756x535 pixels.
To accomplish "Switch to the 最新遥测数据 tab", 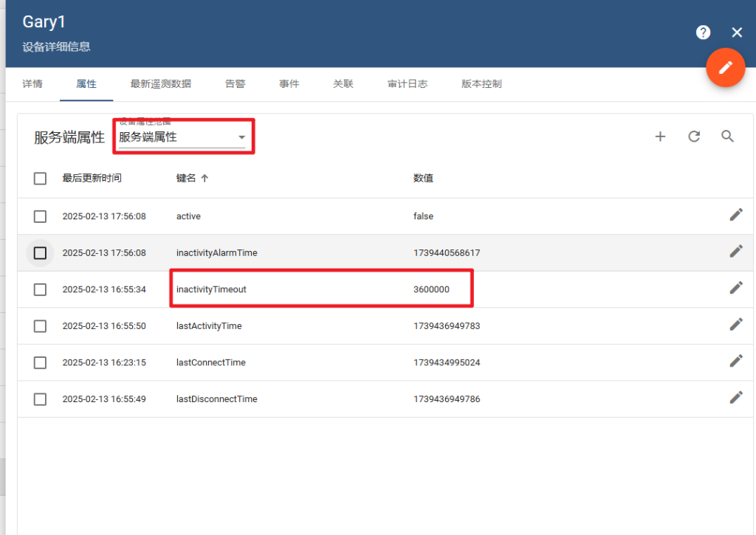I will 160,84.
